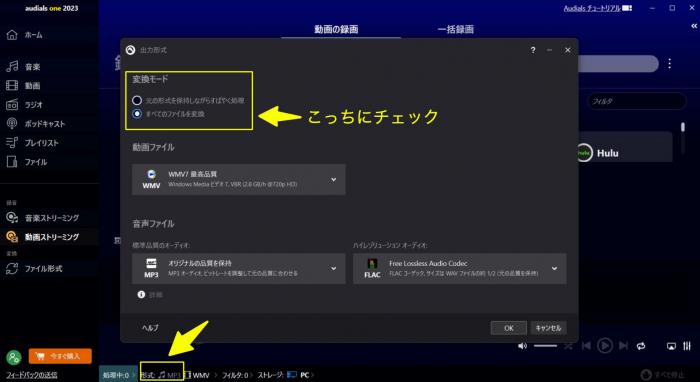This screenshot has height=382, width=700.
Task: Open the フィードバックの送信 link
Action: coord(32,375)
